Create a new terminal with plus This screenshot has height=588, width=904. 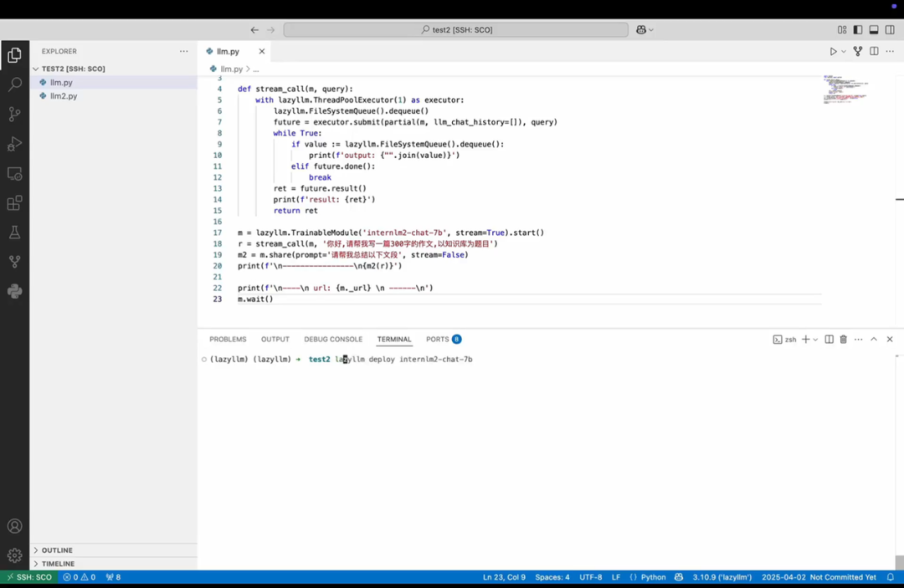pos(805,340)
